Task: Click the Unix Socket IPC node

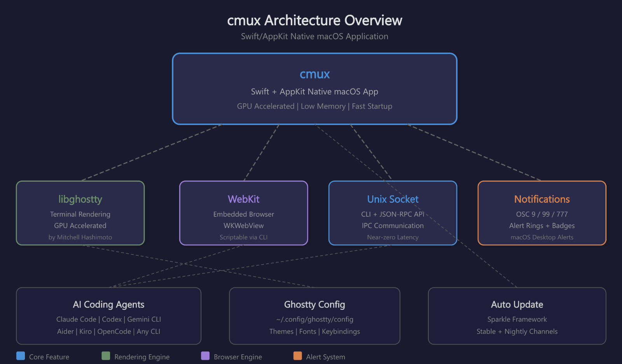Action: point(393,213)
